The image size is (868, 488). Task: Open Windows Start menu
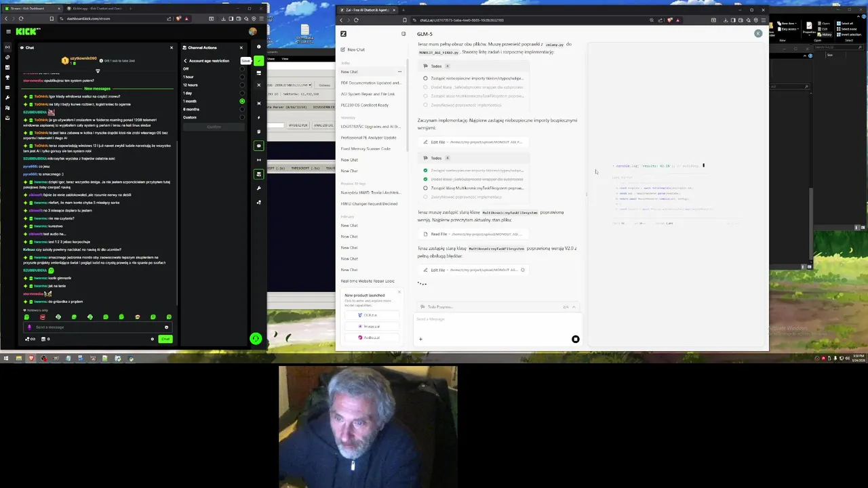5,358
